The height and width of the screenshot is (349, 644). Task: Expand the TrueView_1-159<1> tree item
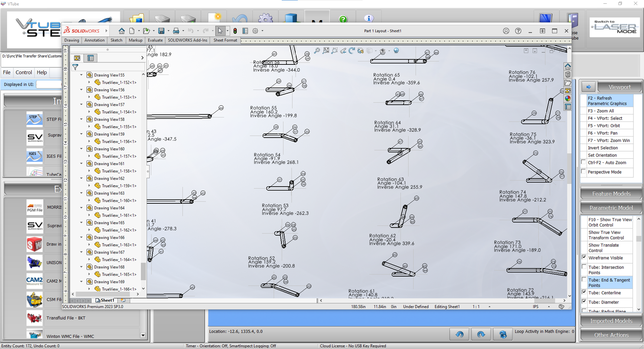click(x=89, y=186)
